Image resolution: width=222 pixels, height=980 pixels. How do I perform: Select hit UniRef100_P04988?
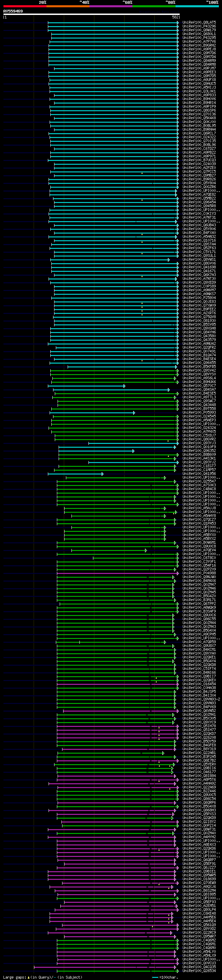(199, 573)
